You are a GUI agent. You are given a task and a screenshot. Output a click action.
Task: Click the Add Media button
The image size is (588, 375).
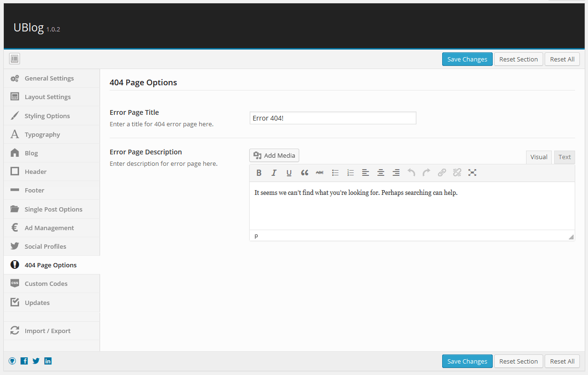(274, 155)
